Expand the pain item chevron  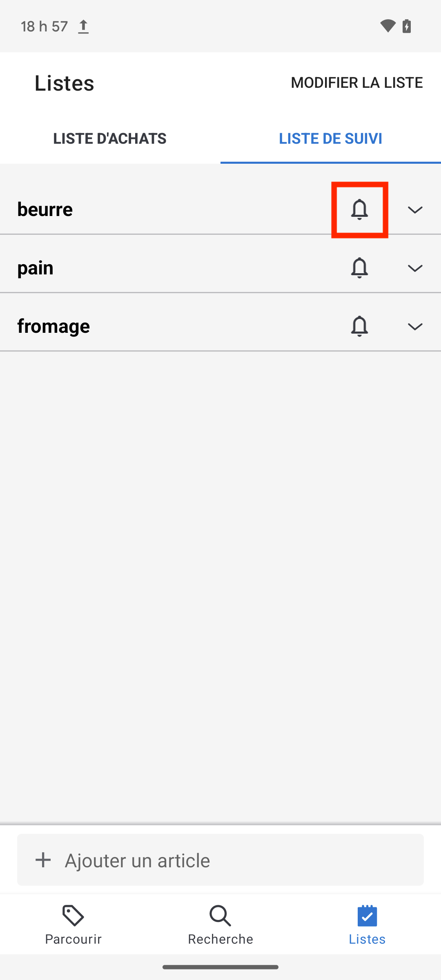click(415, 268)
